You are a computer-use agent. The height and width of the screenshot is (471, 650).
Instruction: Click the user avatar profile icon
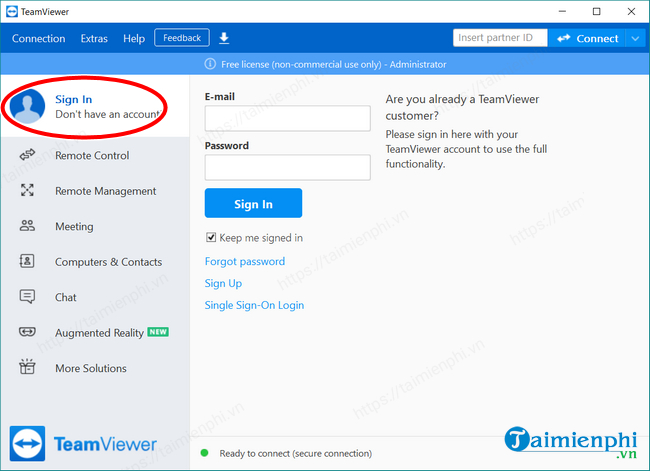pos(27,106)
